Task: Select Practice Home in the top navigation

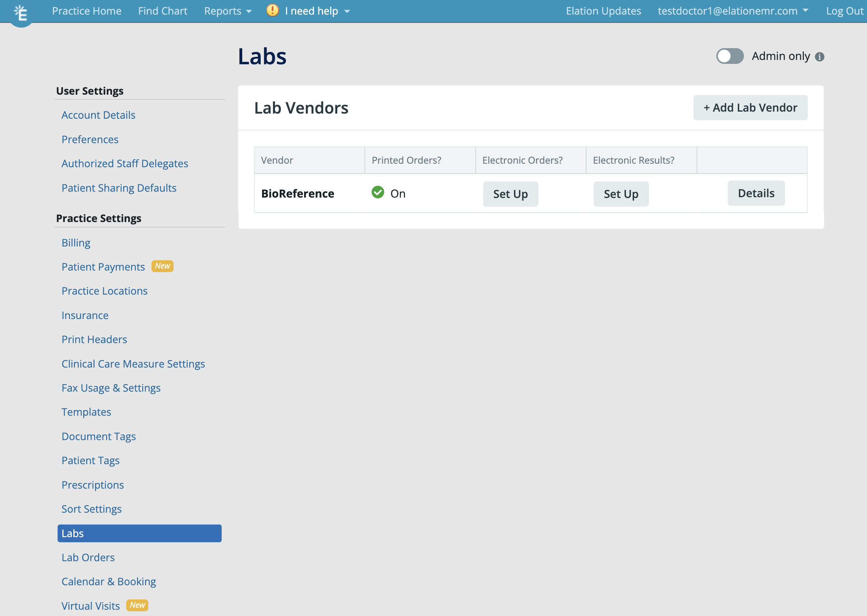Action: 87,11
